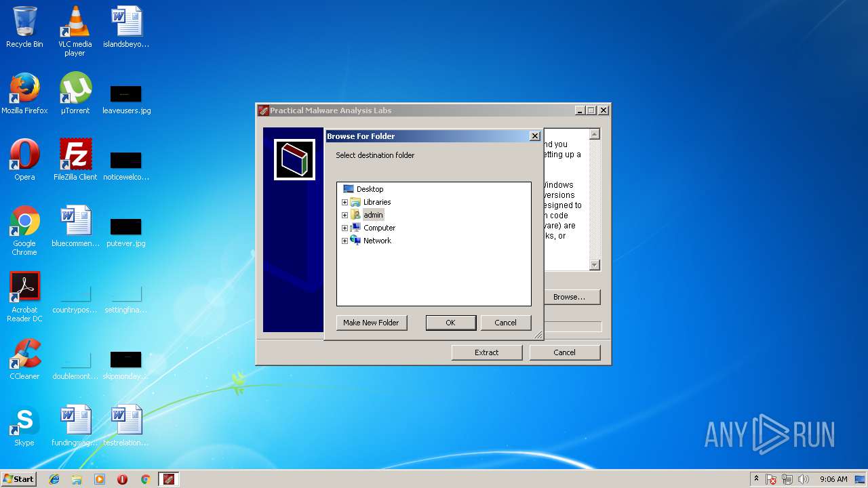The image size is (868, 488).
Task: Expand the Network tree node
Action: coord(344,241)
